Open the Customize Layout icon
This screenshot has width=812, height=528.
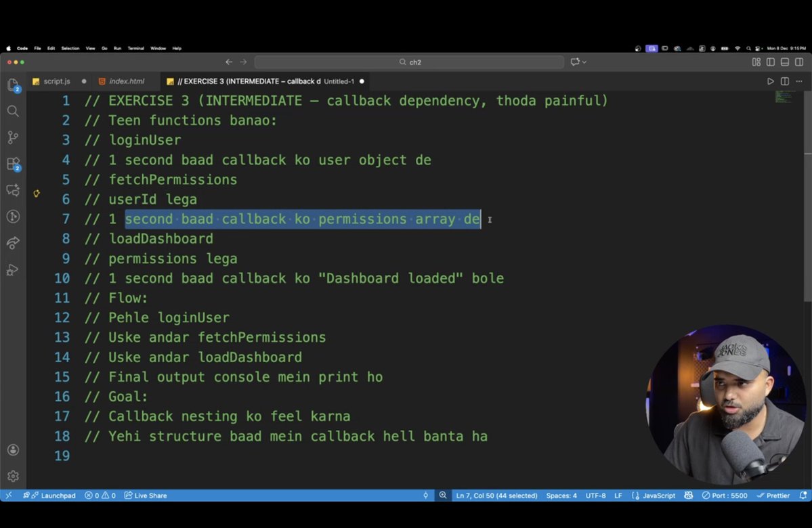coord(756,62)
